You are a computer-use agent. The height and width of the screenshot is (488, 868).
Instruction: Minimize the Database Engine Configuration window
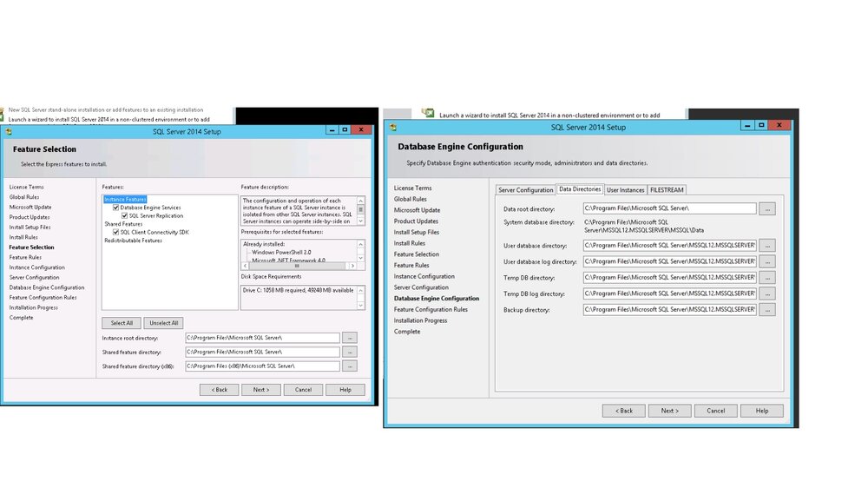pos(747,125)
